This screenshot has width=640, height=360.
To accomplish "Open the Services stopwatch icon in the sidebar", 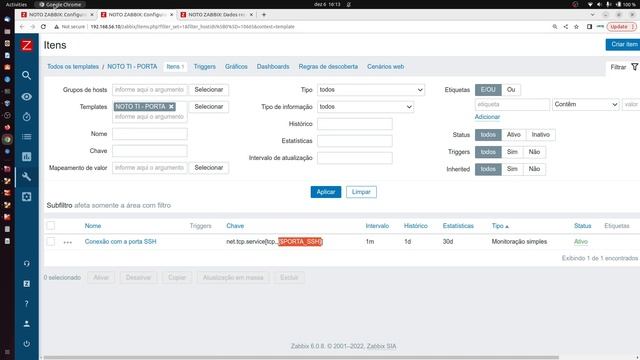I will tap(27, 117).
